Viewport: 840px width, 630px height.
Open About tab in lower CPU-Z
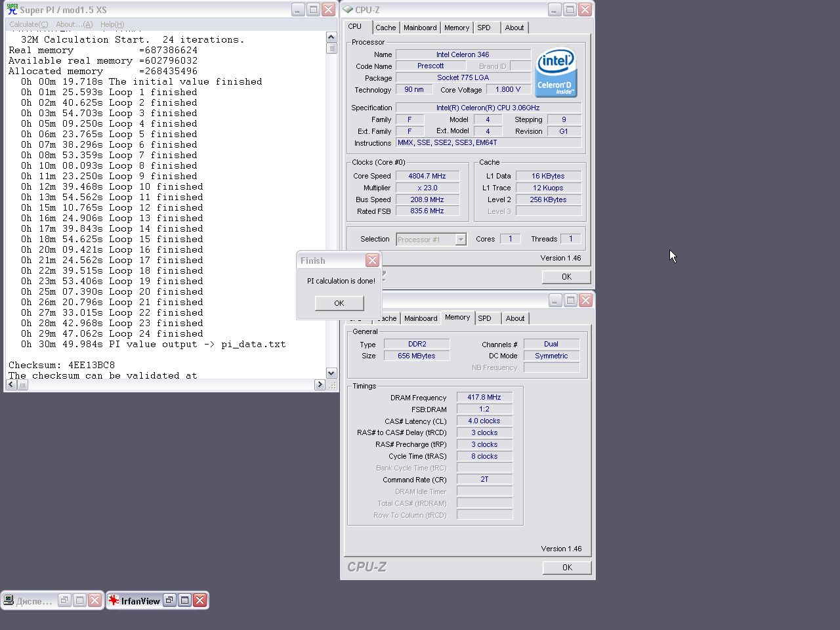(515, 318)
